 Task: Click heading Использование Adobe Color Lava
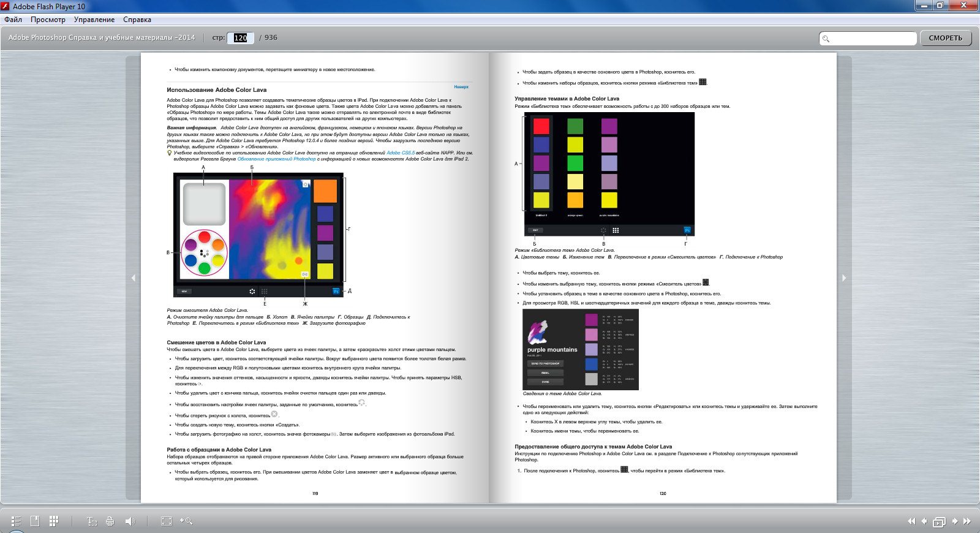click(217, 90)
